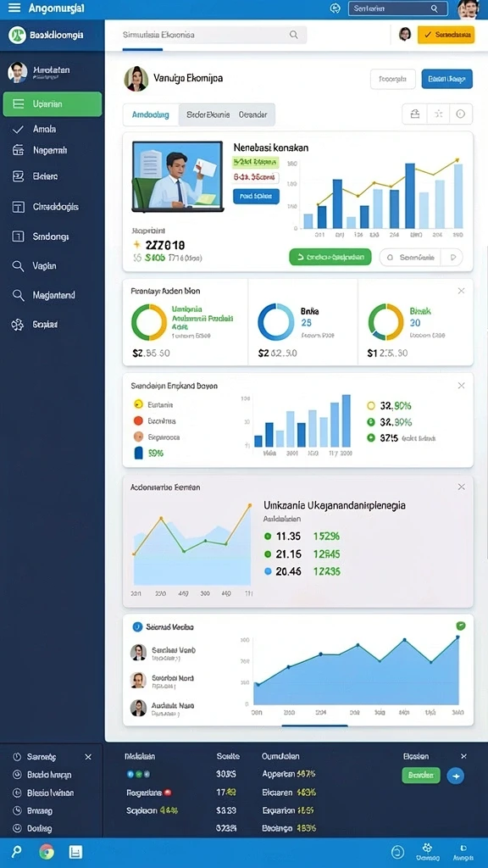Image resolution: width=488 pixels, height=868 pixels.
Task: Switch to the Amdodung tab
Action: pos(151,114)
